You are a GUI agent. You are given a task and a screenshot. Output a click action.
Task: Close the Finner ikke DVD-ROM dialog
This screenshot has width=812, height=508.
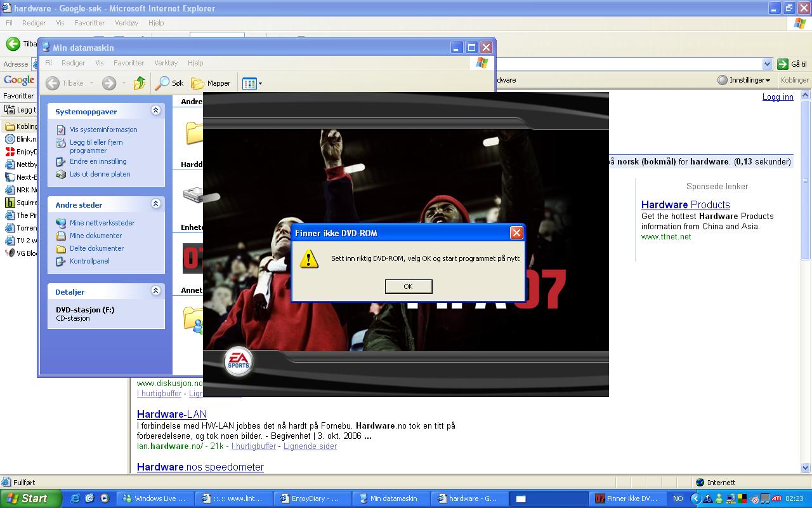pyautogui.click(x=516, y=233)
